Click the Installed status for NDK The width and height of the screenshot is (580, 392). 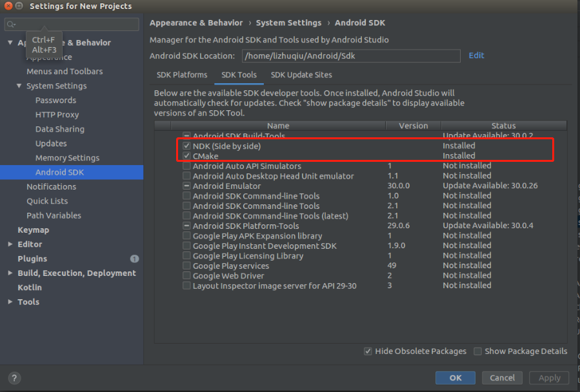pyautogui.click(x=459, y=146)
